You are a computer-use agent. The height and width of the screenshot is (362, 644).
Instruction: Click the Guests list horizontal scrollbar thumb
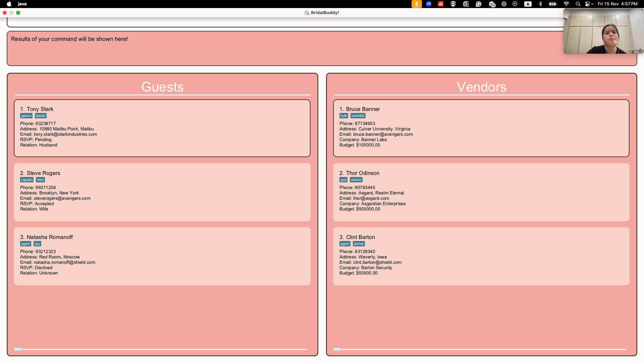click(x=18, y=349)
